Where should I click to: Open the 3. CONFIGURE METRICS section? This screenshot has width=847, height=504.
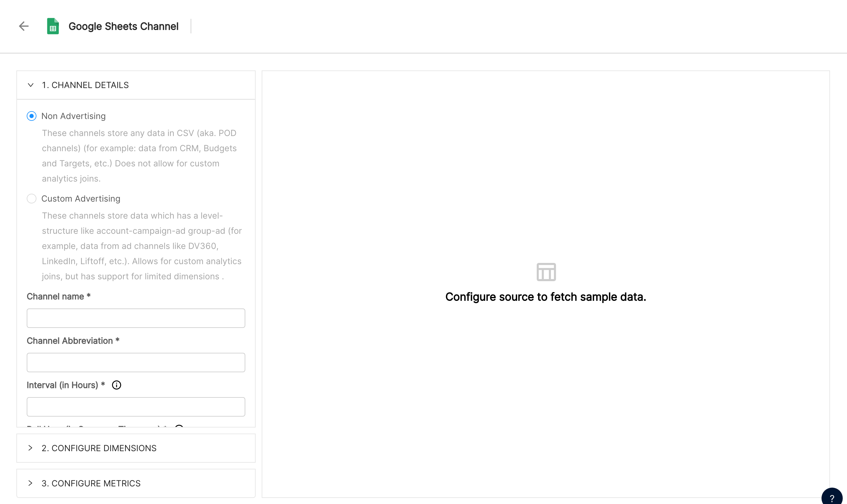tap(136, 483)
